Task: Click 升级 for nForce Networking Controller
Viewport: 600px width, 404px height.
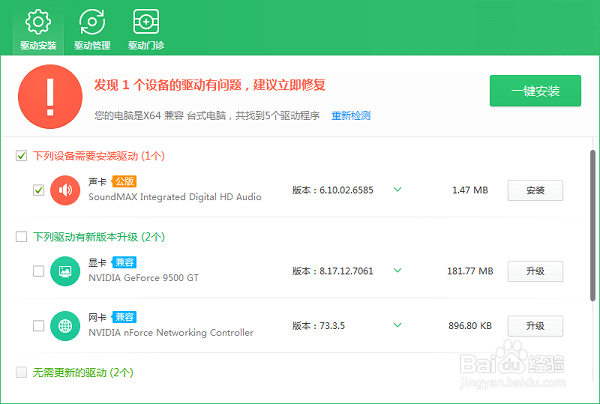Action: (535, 326)
